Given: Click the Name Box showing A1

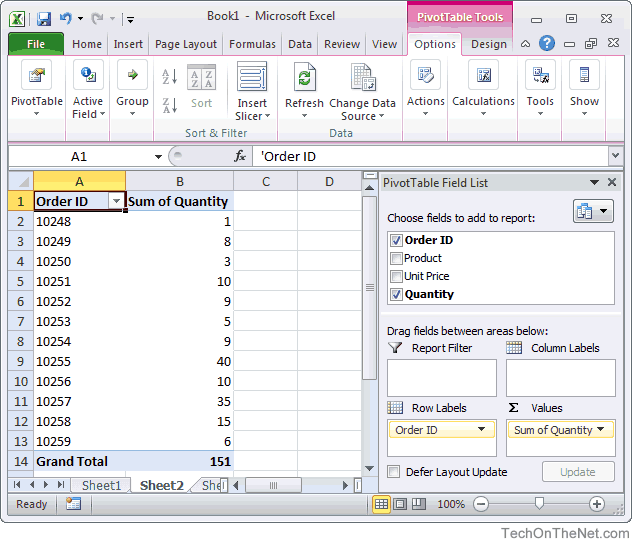Looking at the screenshot, I should (x=79, y=156).
